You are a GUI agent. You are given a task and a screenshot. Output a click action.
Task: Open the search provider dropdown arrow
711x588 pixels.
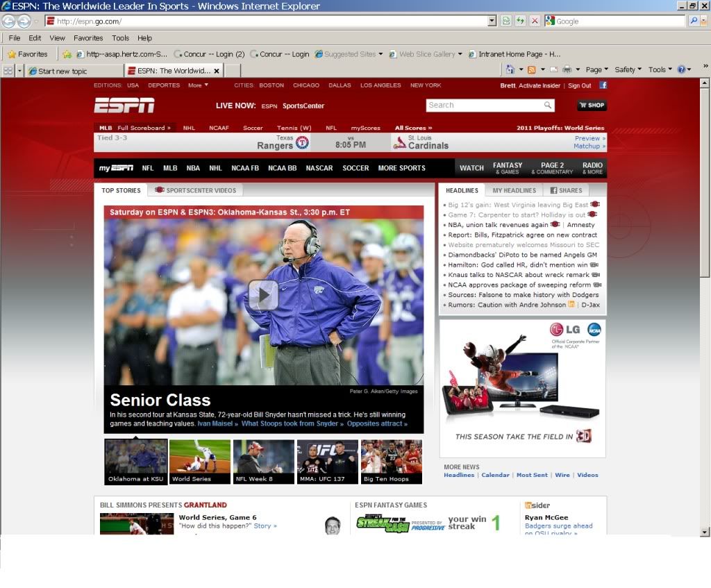coord(704,21)
